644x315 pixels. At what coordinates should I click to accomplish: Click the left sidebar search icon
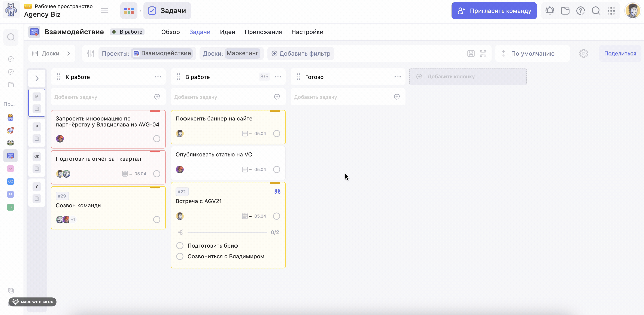11,37
